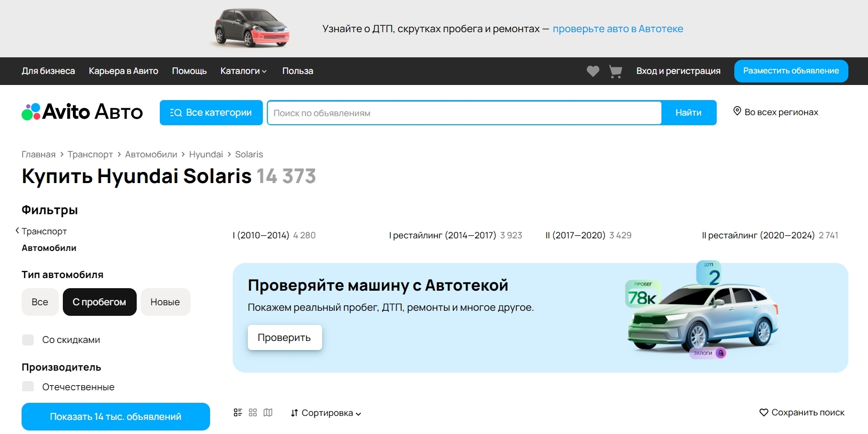Open favorites heart icon in header
This screenshot has height=434, width=868.
593,71
